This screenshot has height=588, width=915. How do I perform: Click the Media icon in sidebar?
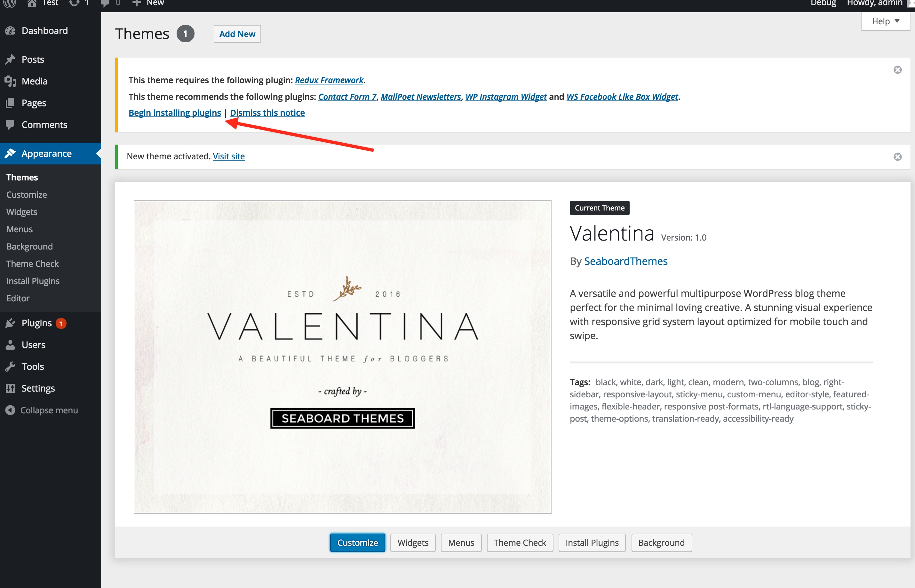tap(10, 81)
